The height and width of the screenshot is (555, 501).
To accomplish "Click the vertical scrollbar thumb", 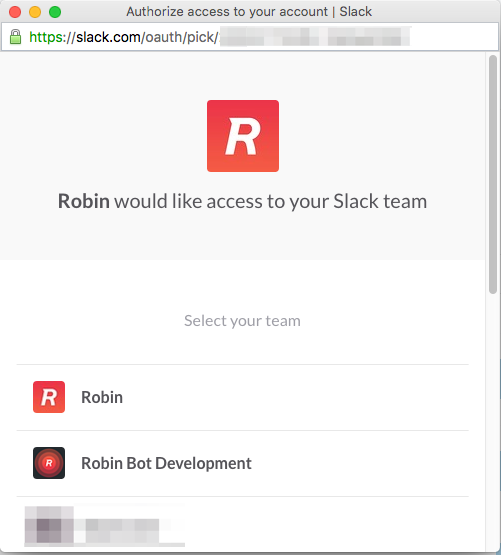I will 493,174.
